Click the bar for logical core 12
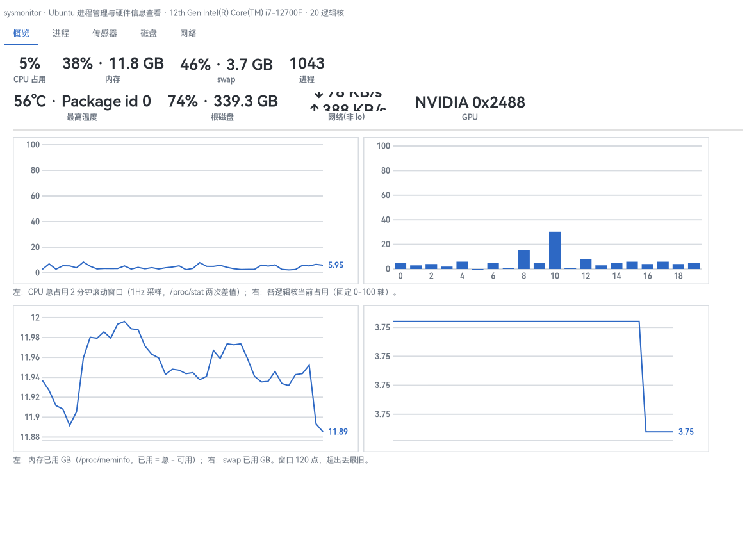The image size is (756, 538). (x=586, y=264)
